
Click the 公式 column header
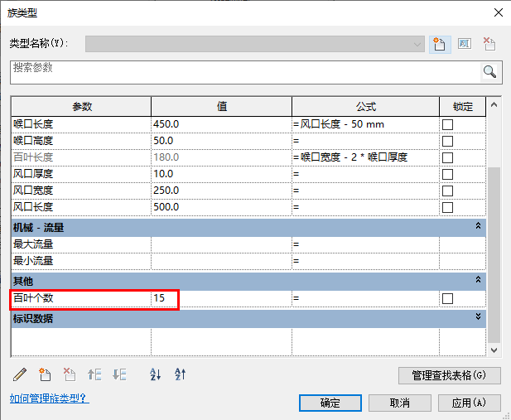366,107
